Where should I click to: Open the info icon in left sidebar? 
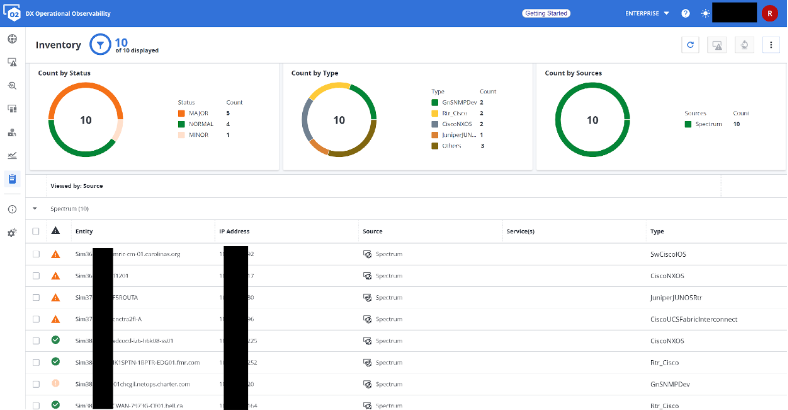coord(12,209)
